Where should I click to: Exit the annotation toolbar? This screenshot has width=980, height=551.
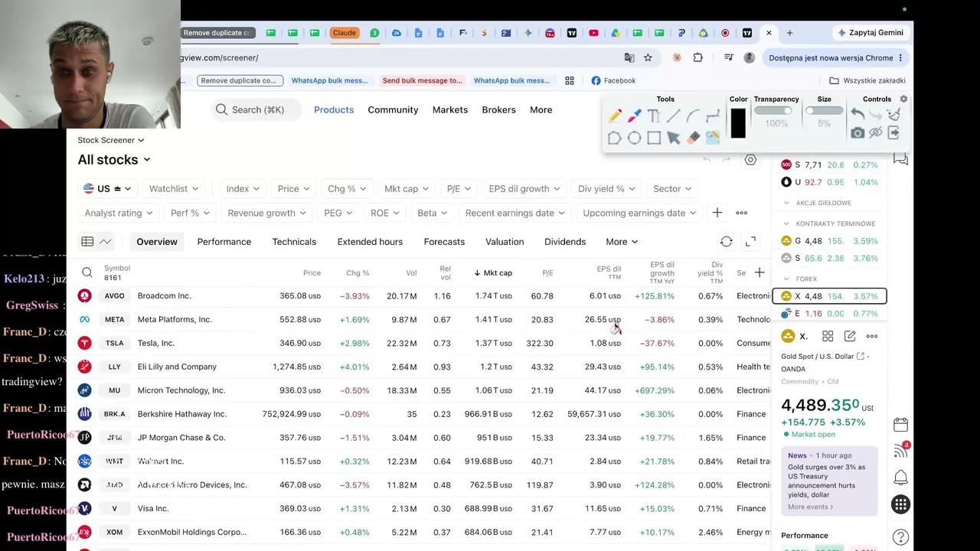point(893,133)
